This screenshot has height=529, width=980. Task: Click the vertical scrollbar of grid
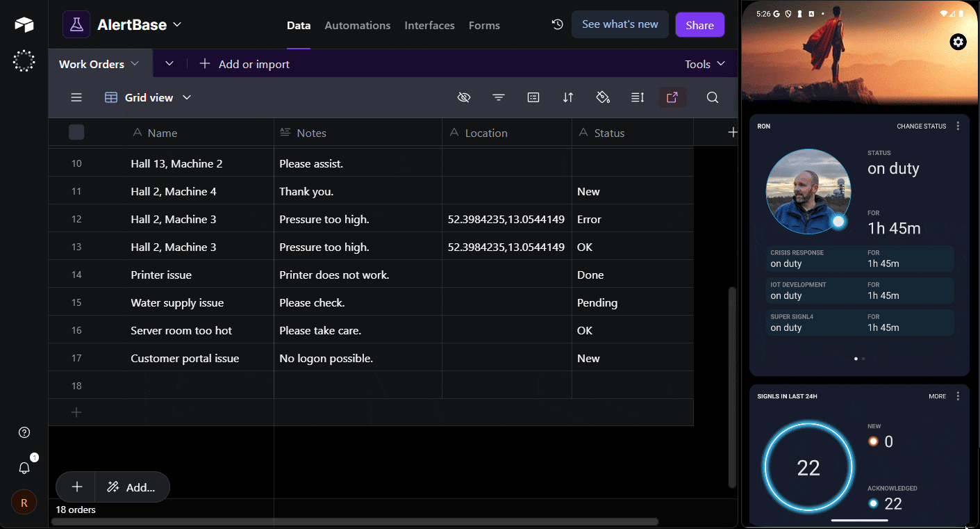pos(732,386)
